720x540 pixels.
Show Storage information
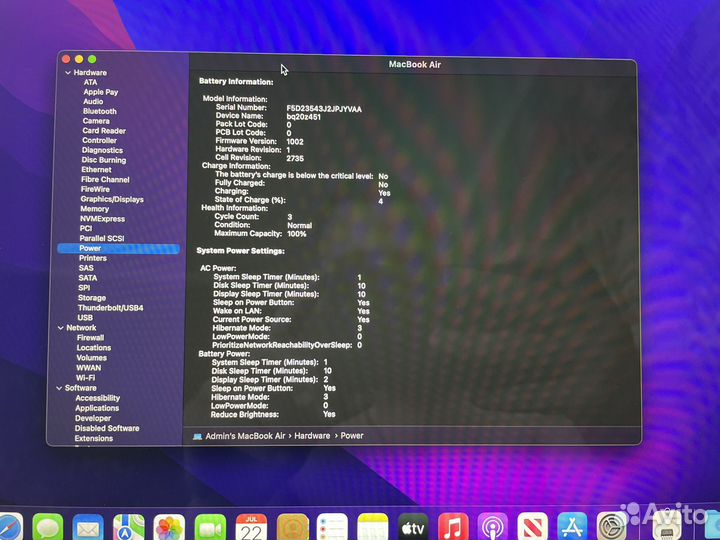[92, 298]
